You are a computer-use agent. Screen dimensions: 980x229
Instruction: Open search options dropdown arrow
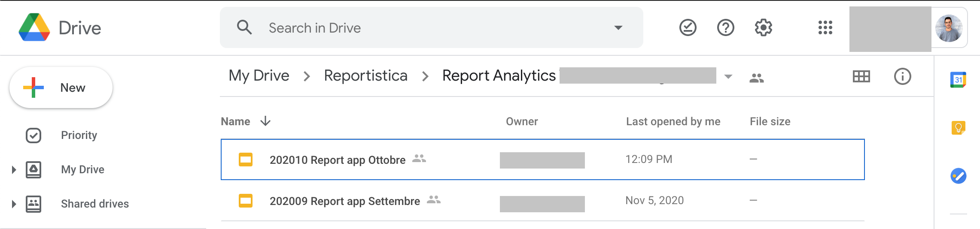coord(618,28)
